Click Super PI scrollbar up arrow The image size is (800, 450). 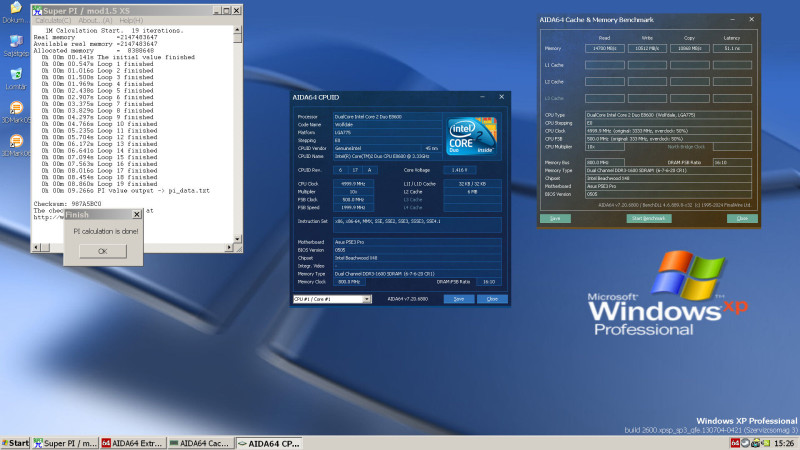click(237, 31)
